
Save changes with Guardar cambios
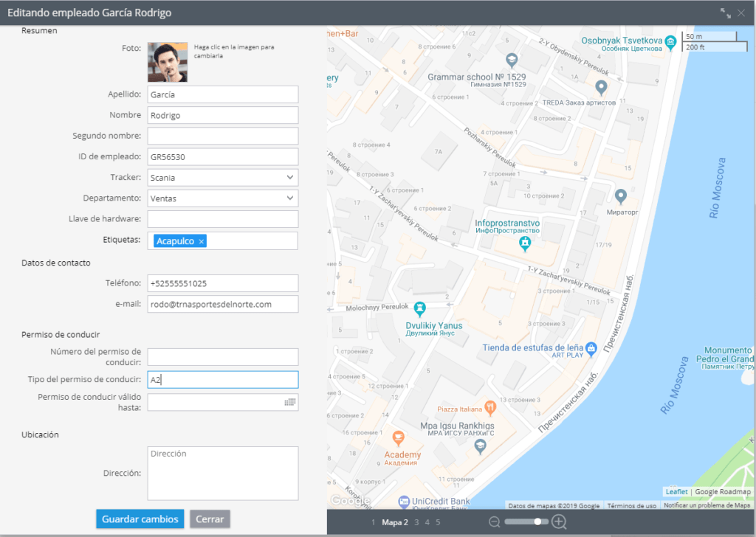140,519
